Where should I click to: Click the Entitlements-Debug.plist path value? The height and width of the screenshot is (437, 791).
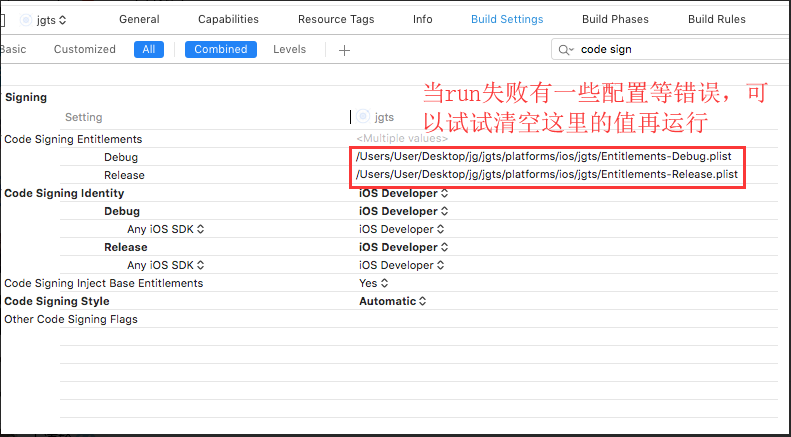(x=544, y=156)
